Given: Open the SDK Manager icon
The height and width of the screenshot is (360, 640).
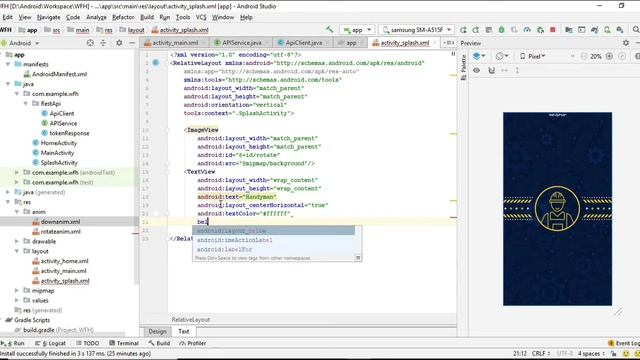Looking at the screenshot, I should coord(620,30).
